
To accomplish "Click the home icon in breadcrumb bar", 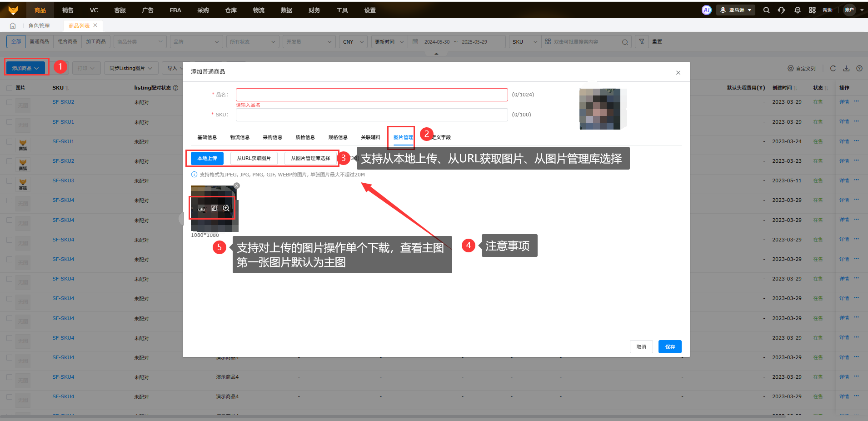I will click(13, 25).
